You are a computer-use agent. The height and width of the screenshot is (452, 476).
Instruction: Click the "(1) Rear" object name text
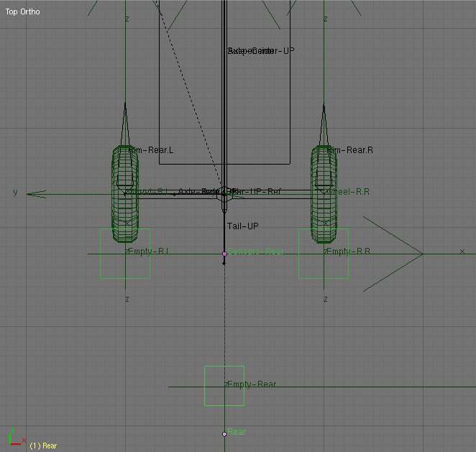43,446
